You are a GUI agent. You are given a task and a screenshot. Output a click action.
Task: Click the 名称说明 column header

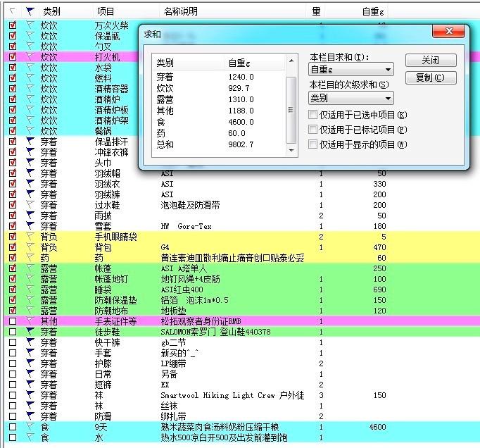tap(181, 12)
